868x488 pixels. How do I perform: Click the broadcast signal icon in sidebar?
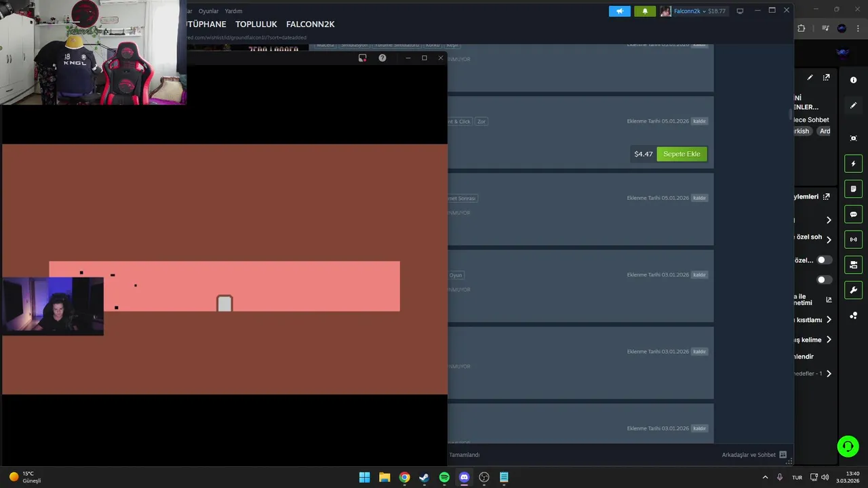853,239
